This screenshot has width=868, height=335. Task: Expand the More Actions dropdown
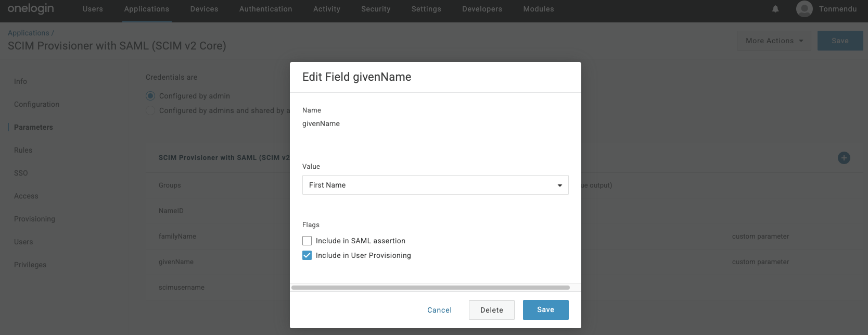(773, 41)
